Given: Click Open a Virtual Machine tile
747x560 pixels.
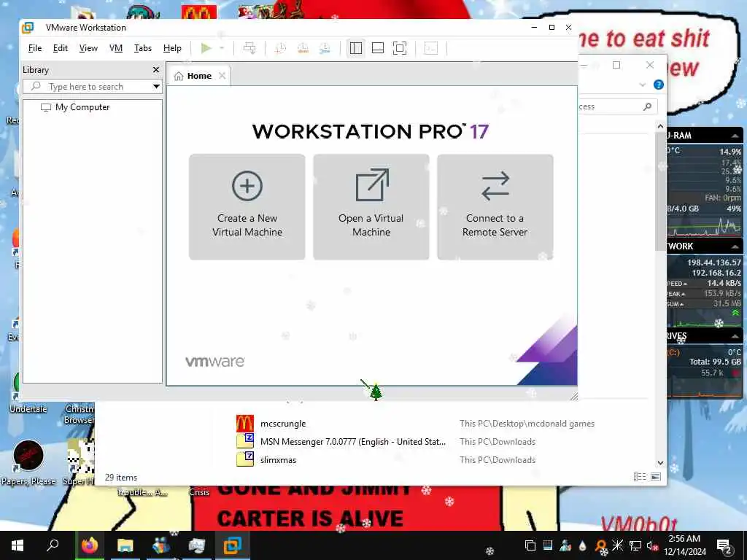Looking at the screenshot, I should pos(371,207).
